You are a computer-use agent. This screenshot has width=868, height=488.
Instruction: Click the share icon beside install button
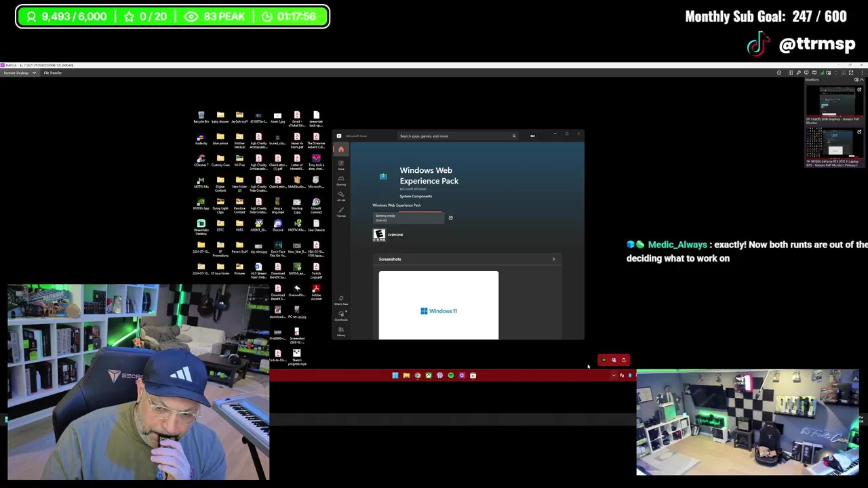450,218
